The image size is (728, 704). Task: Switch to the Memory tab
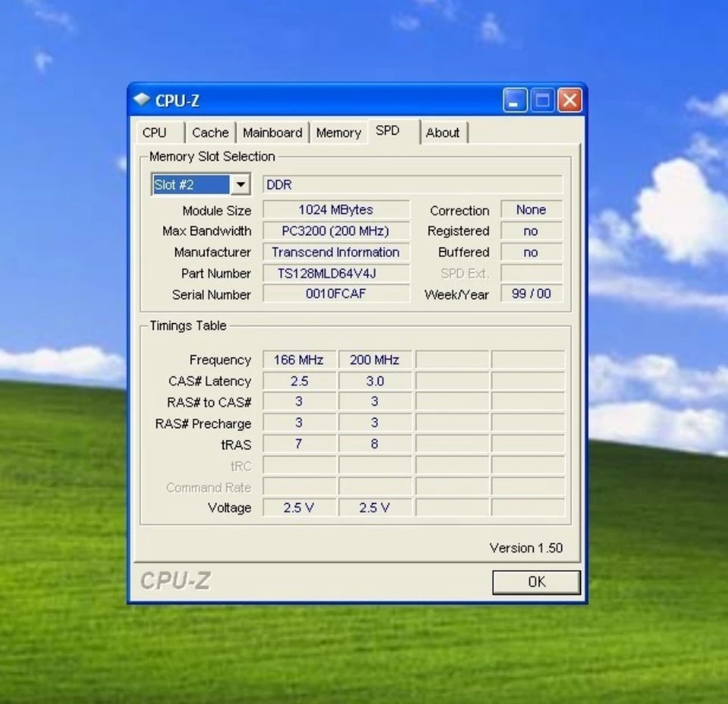point(339,133)
